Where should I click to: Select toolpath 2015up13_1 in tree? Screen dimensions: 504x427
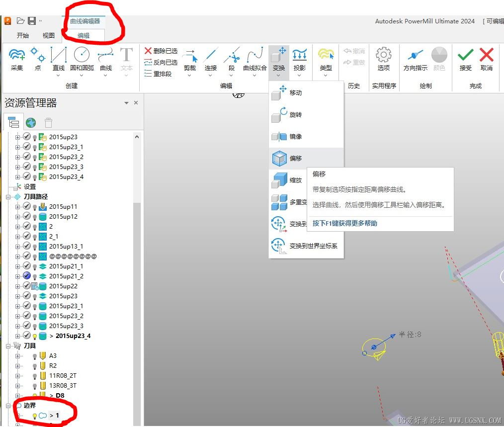pos(66,247)
